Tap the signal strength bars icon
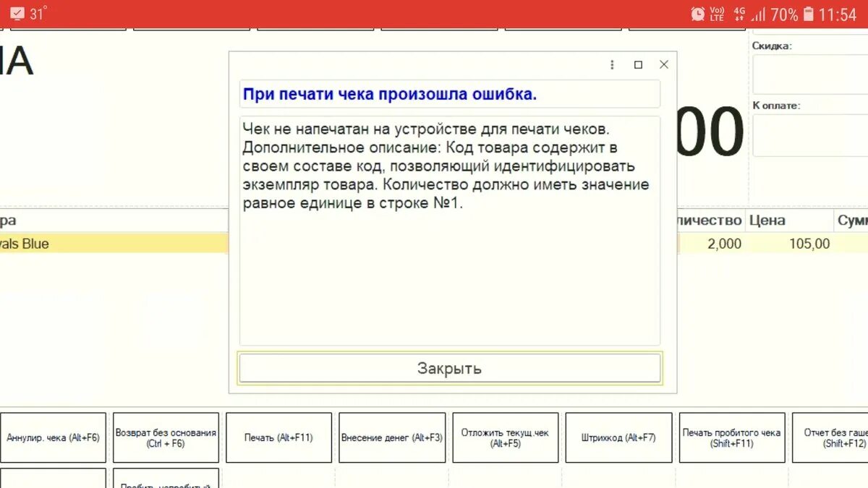This screenshot has height=488, width=868. click(758, 14)
